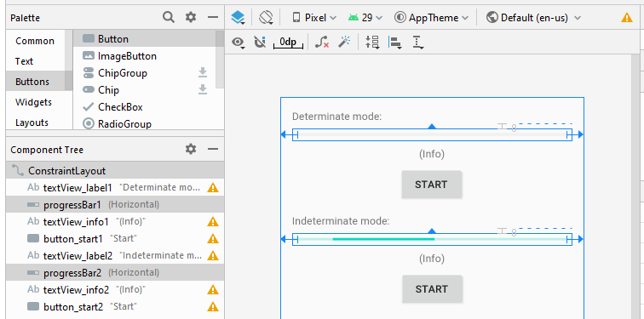Toggle autoconnect magnet icon
Viewport: 644px width, 319px height.
click(260, 42)
